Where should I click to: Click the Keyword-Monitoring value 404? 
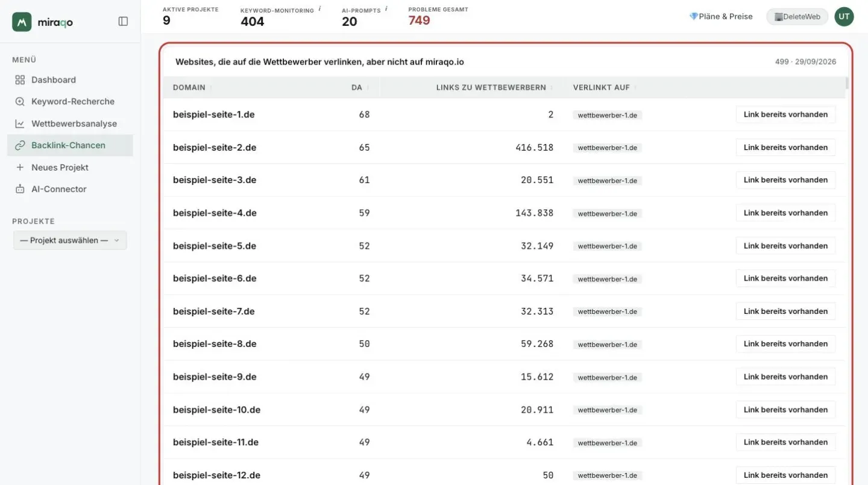point(252,22)
